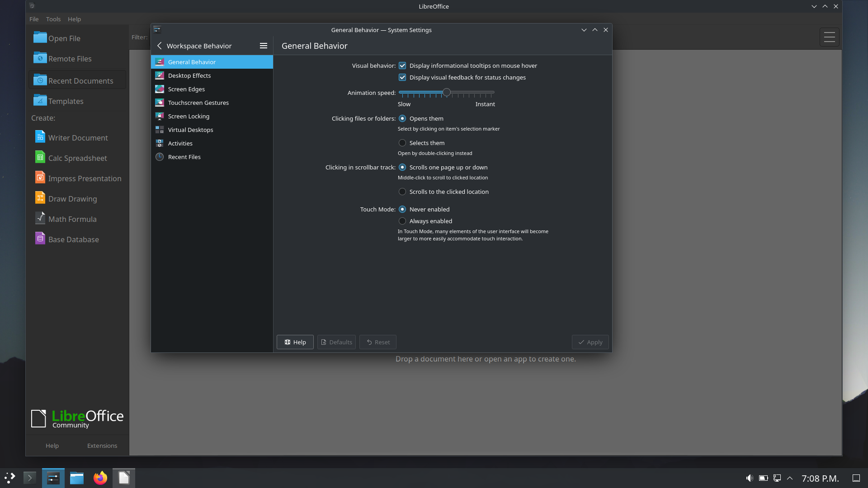Open the KDE application launcher
Viewport: 868px width, 488px height.
[10, 478]
